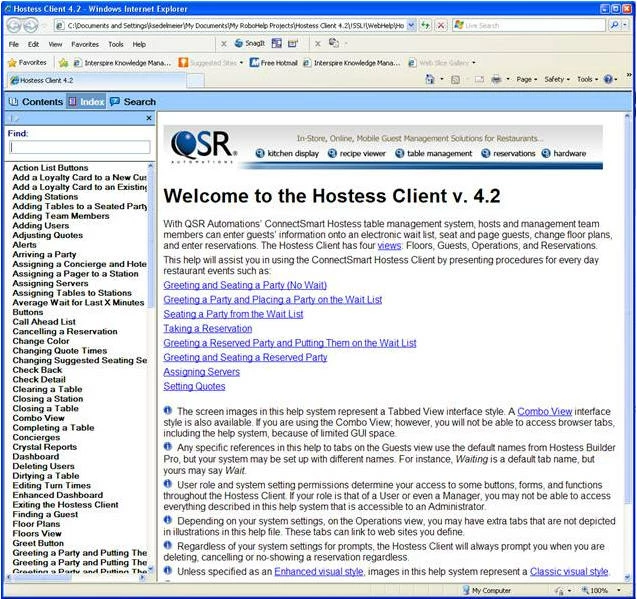The image size is (637, 599).
Task: Click the reservations globe icon
Action: tap(485, 154)
